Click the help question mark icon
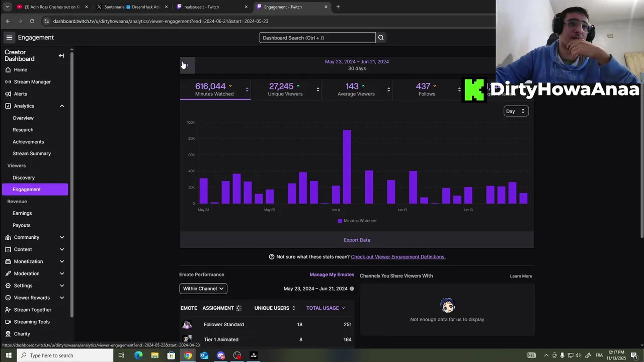Viewport: 644px width, 362px height. [272, 257]
